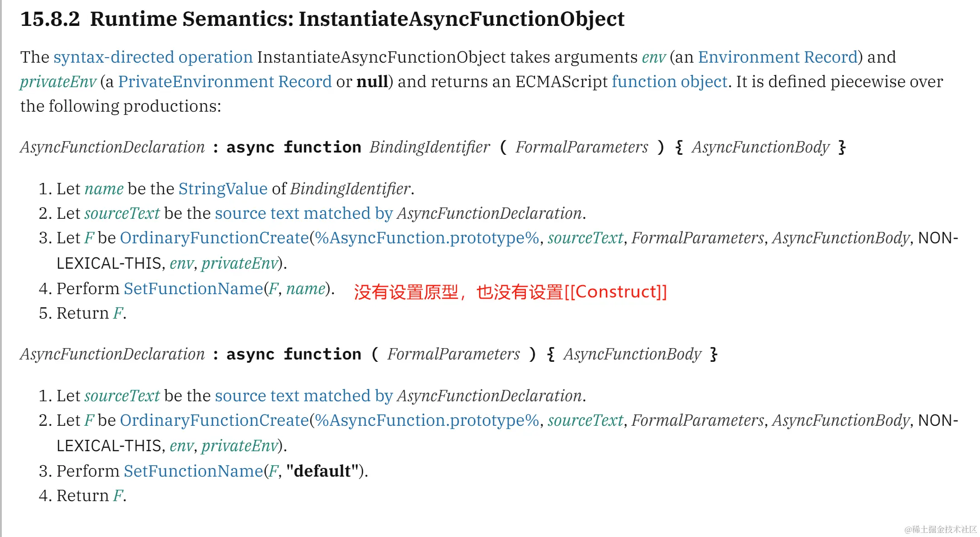Image resolution: width=980 pixels, height=537 pixels.
Task: Click the italic env variable in the intro
Action: [653, 57]
